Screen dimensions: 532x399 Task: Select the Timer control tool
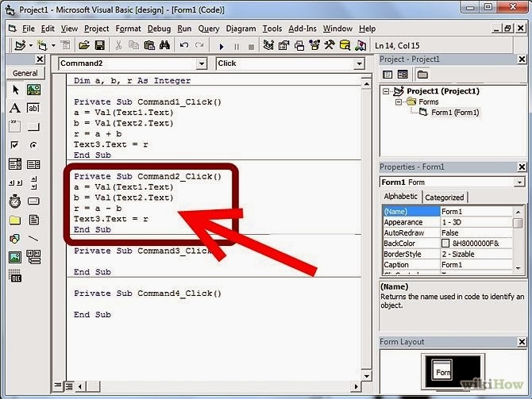click(x=15, y=201)
